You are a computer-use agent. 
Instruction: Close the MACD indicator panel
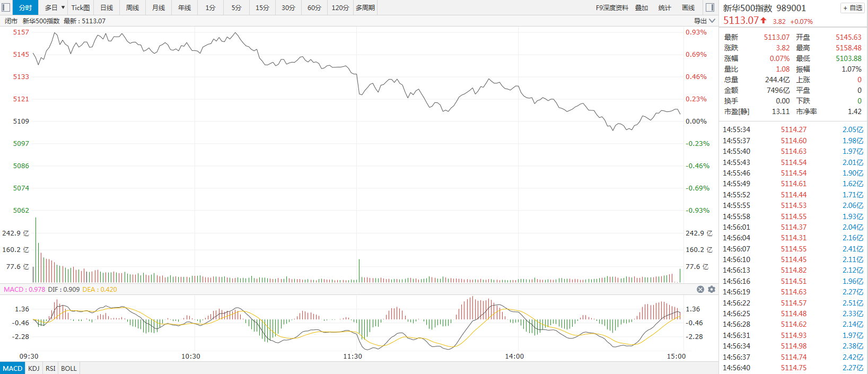click(700, 289)
